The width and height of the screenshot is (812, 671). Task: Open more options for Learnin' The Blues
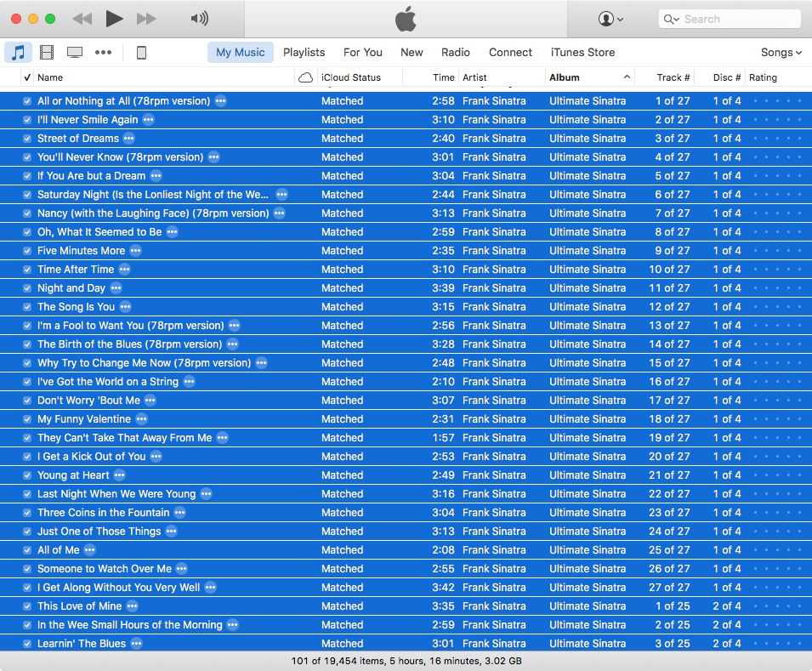pyautogui.click(x=136, y=644)
